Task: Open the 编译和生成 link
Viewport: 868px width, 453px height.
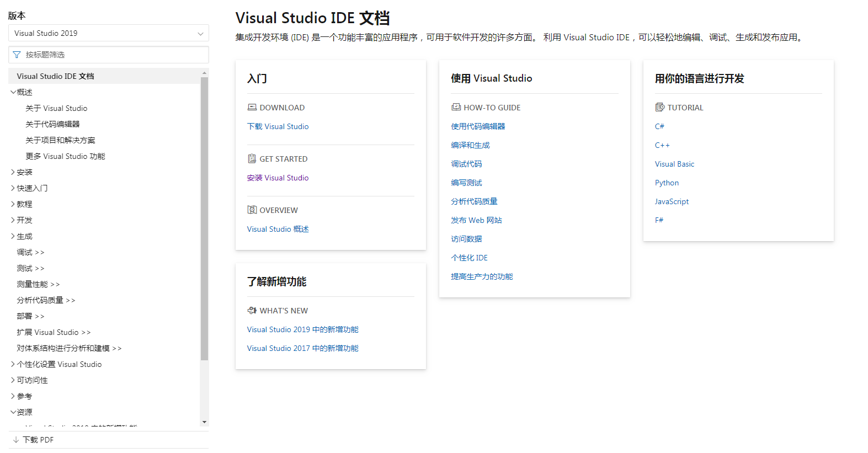Action: click(470, 145)
